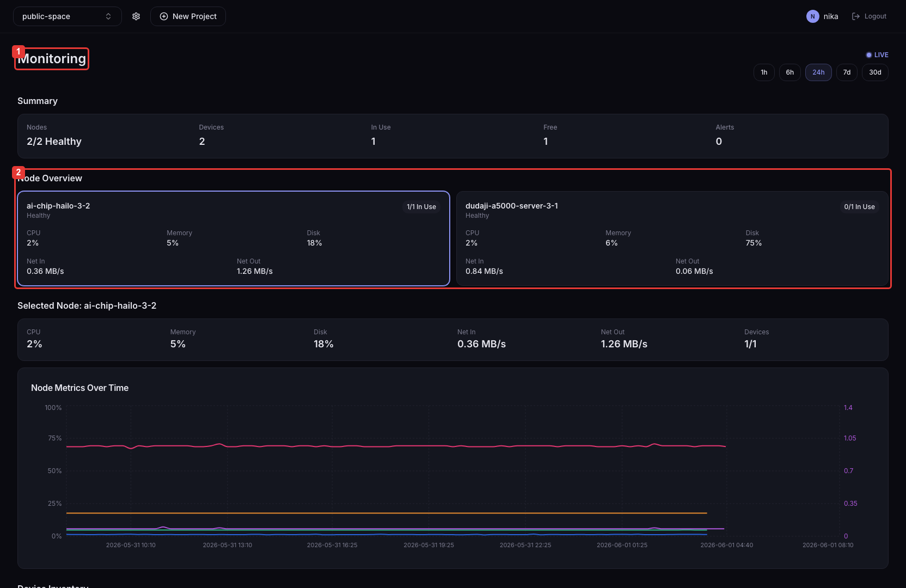
Task: Click the 0/1 In Use badge
Action: (859, 207)
